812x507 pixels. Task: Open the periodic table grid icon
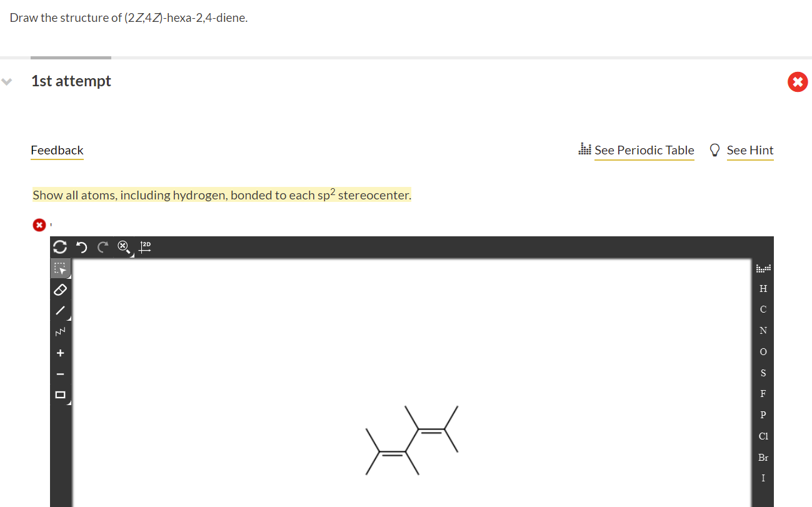[x=763, y=268]
